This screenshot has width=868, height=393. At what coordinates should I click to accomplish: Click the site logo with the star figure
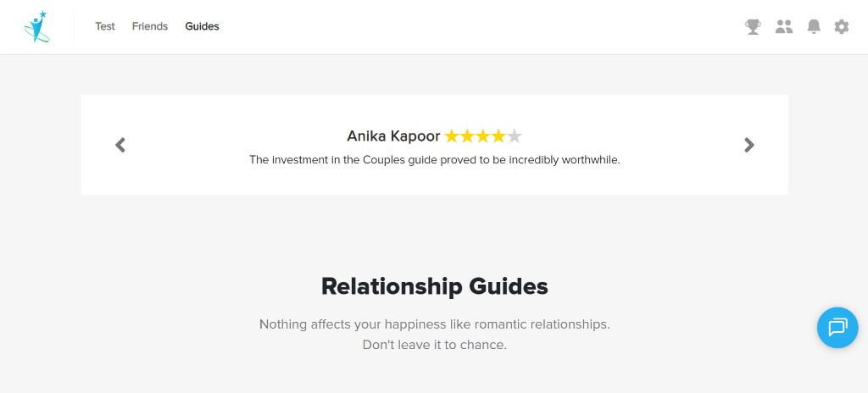click(36, 26)
